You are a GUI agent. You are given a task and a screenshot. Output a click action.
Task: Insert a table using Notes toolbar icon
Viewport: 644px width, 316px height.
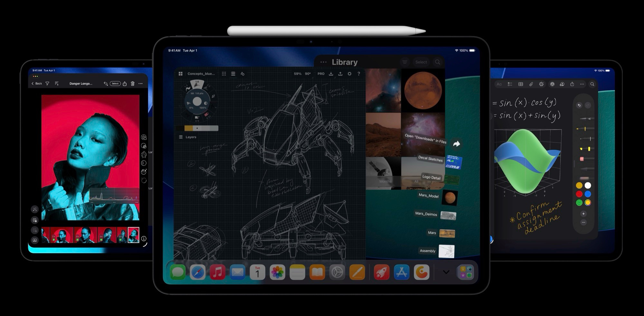pyautogui.click(x=520, y=84)
